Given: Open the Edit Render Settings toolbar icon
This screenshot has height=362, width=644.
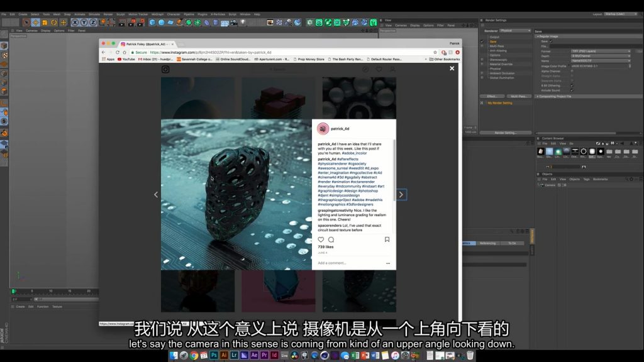Looking at the screenshot, I should 141,23.
